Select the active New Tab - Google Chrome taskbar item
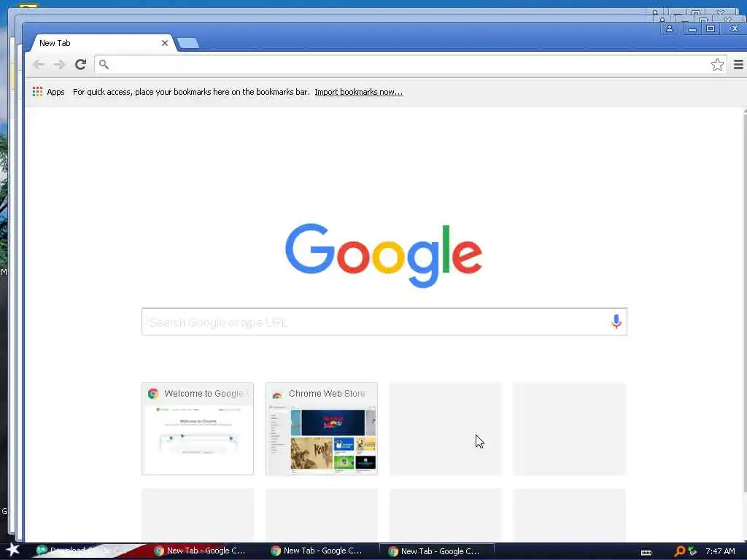This screenshot has width=747, height=560. [x=437, y=551]
